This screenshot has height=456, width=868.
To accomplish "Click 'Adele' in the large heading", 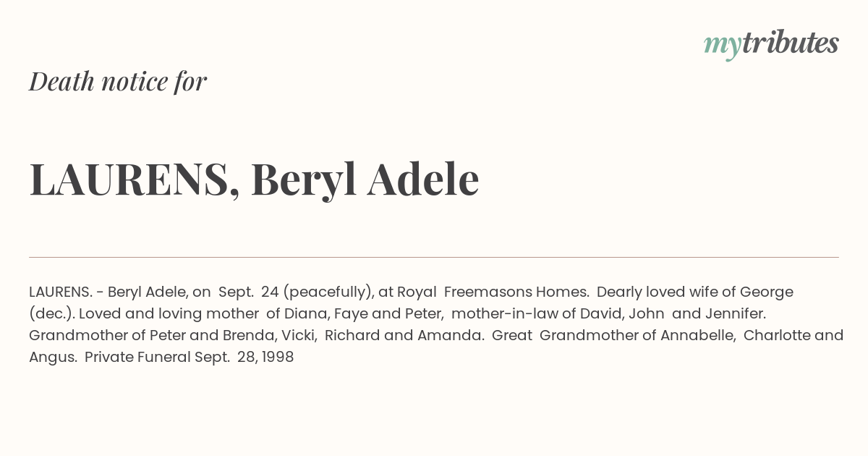I will point(423,179).
